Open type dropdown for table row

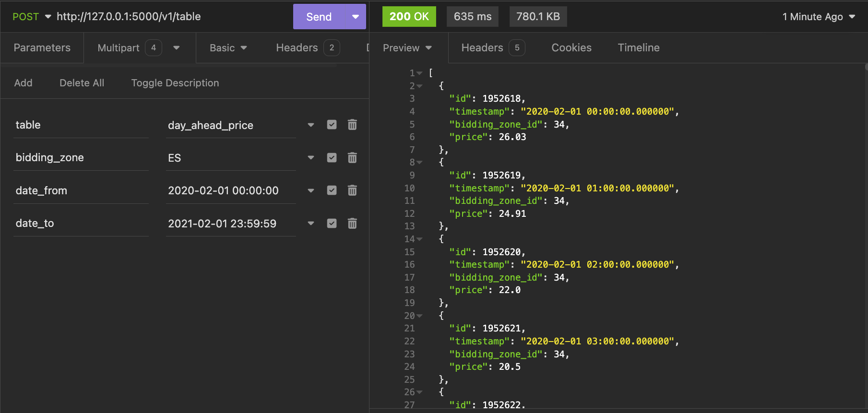(311, 125)
